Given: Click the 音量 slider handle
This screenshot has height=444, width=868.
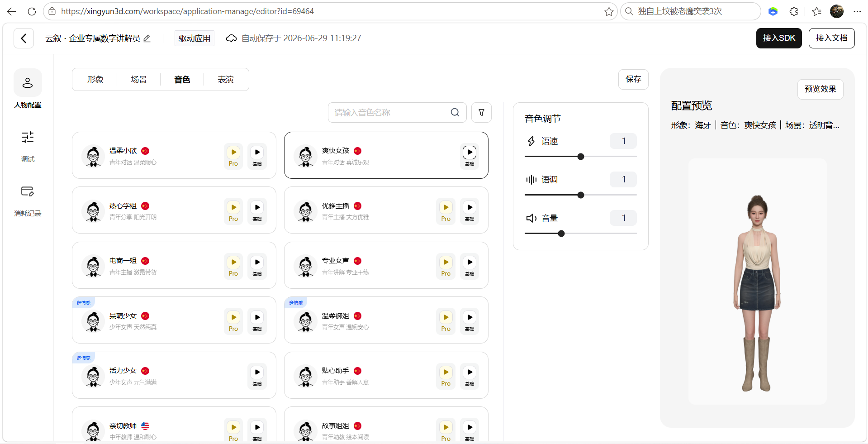Looking at the screenshot, I should 561,234.
